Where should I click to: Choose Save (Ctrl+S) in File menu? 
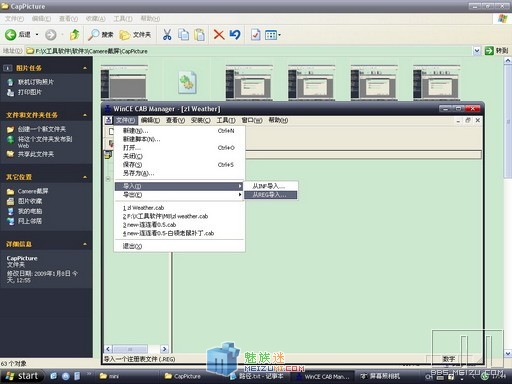pyautogui.click(x=179, y=165)
